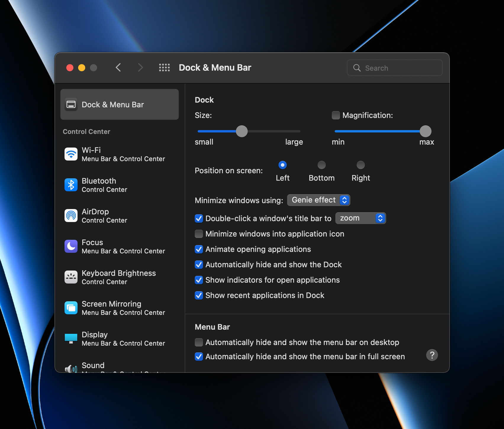Click the show all preferences grid icon

(165, 68)
